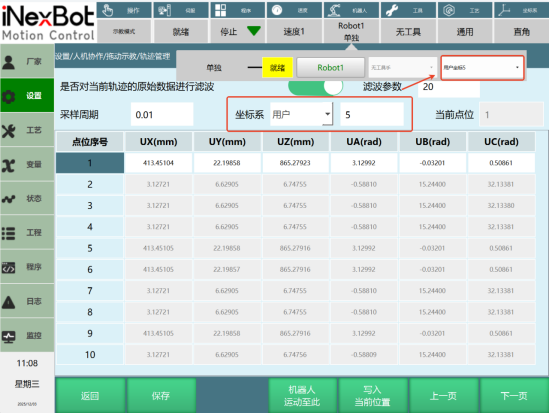The image size is (549, 413).
Task: Open the 状态 wave icon in sidebar
Action: coord(9,199)
